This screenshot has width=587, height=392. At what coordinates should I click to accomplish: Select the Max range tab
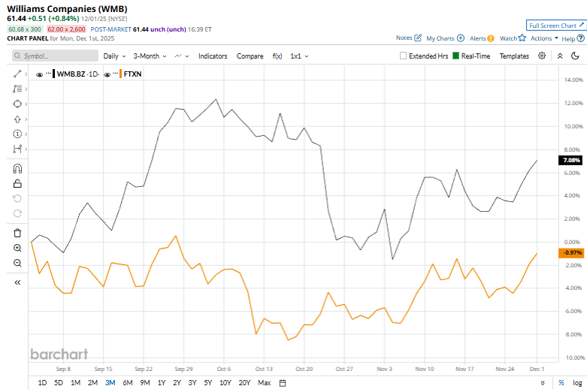coord(265,383)
